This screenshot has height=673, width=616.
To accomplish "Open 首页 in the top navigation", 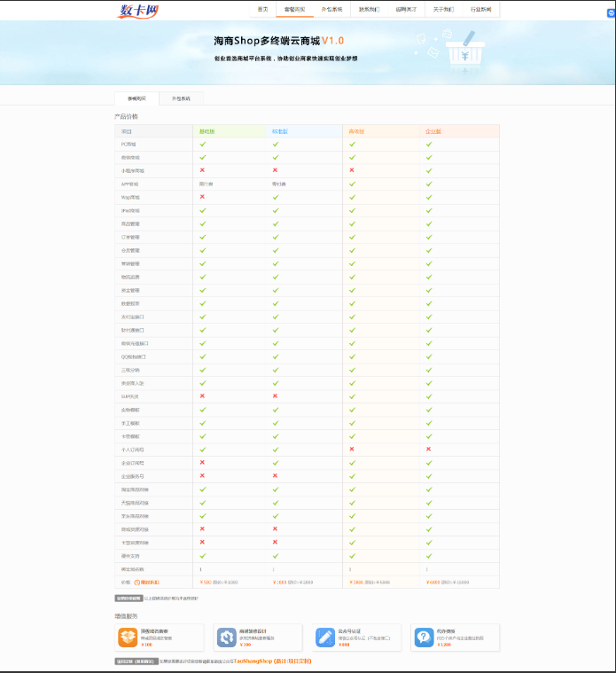I will 262,10.
